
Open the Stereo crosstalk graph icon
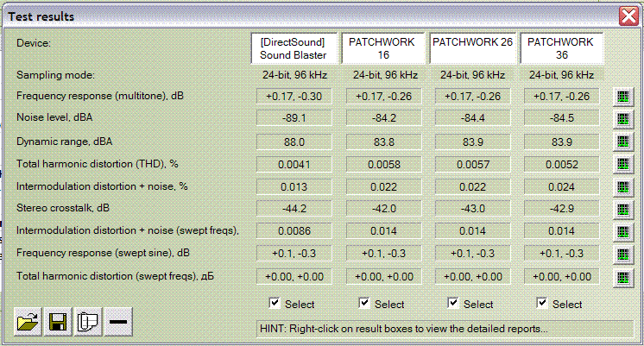[x=623, y=209]
